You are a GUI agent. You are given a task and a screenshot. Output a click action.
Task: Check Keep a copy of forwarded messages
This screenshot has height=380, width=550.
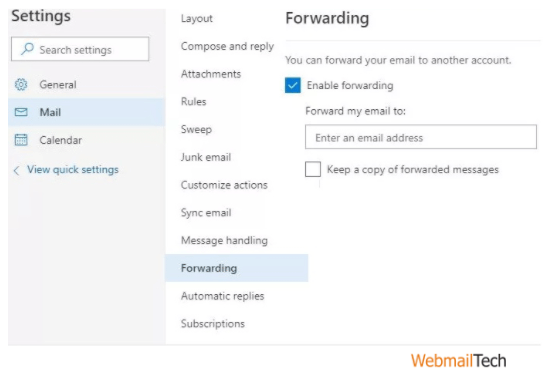(x=313, y=169)
